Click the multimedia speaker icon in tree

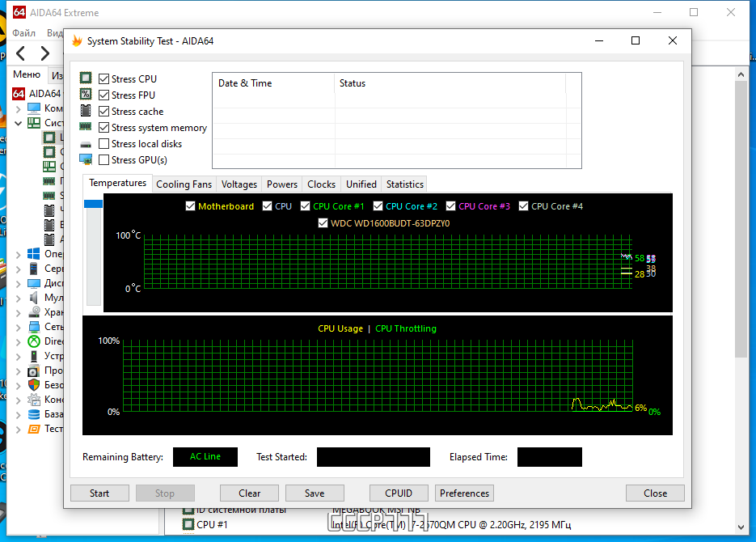coord(34,298)
